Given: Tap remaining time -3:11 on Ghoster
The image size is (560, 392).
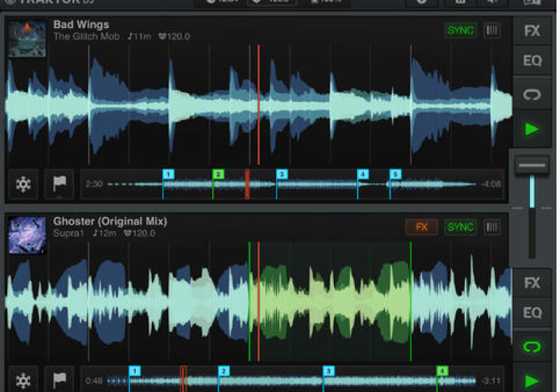Looking at the screenshot, I should [x=491, y=381].
